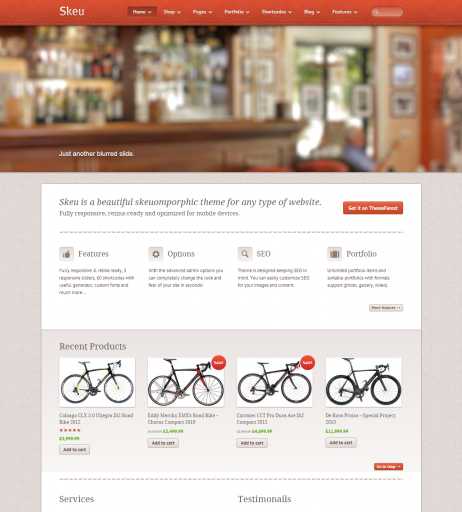
Task: Click the Sale badge on Corratec bike
Action: 307,362
